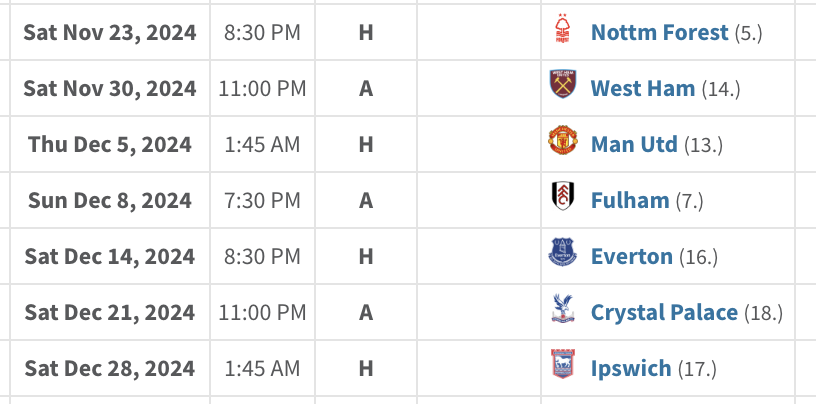The image size is (816, 404).
Task: Click the Ipswich club crest
Action: coord(563,368)
